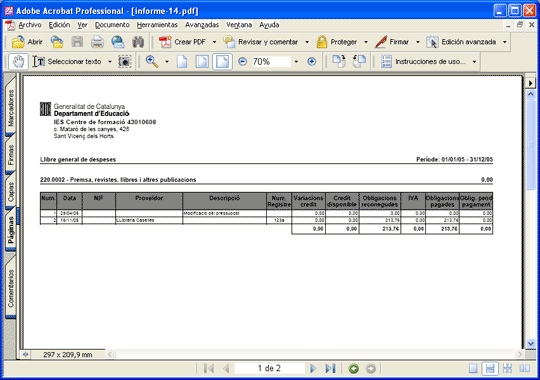Viewport: 540px width, 380px height.
Task: Expand Instrucciones de uso dropdown
Action: click(x=474, y=62)
